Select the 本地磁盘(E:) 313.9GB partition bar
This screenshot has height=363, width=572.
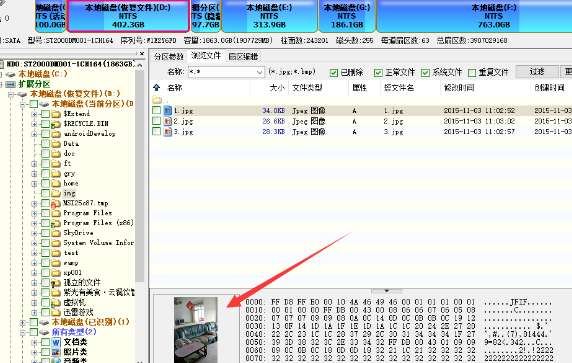click(269, 16)
